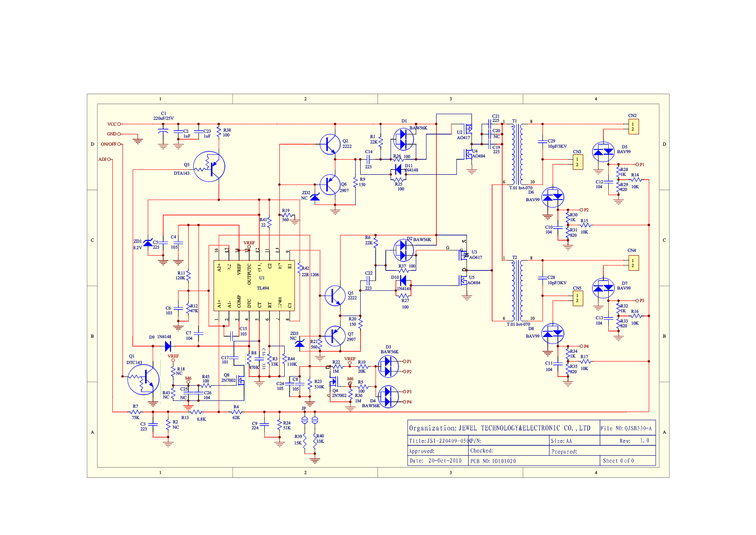756x535 pixels.
Task: Select the GND terminal label
Action: click(x=112, y=134)
